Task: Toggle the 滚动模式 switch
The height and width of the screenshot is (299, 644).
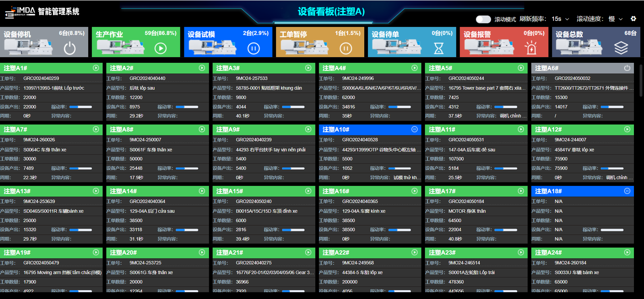Action: 483,19
